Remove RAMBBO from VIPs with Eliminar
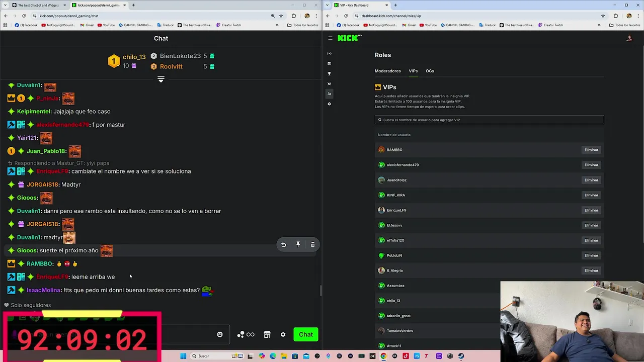The height and width of the screenshot is (362, 644). point(591,150)
